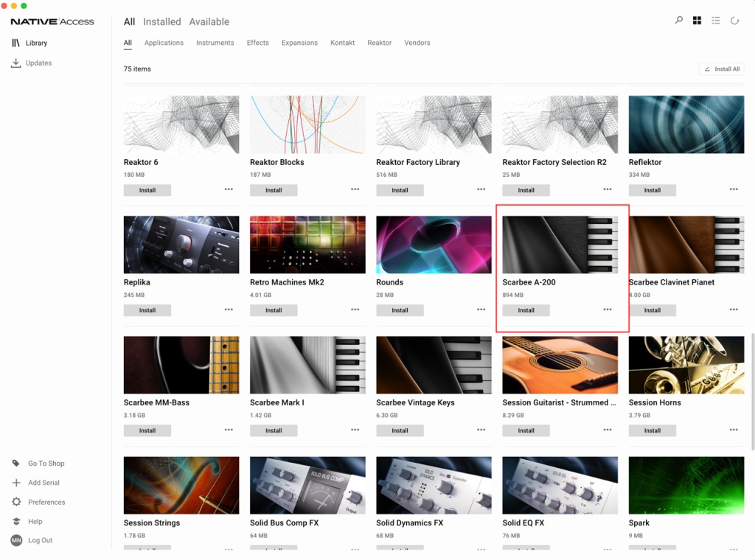The width and height of the screenshot is (755, 560).
Task: Open more options for Replika
Action: [229, 309]
